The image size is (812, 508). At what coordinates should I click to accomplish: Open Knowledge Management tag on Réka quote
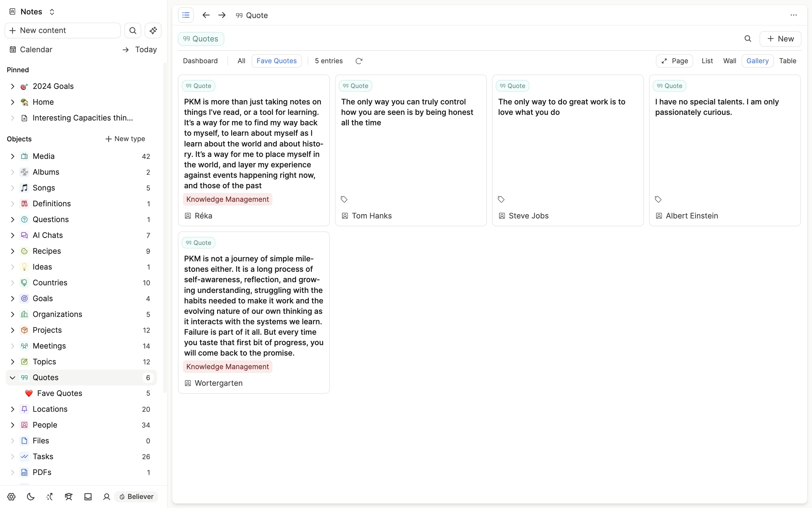click(x=228, y=199)
